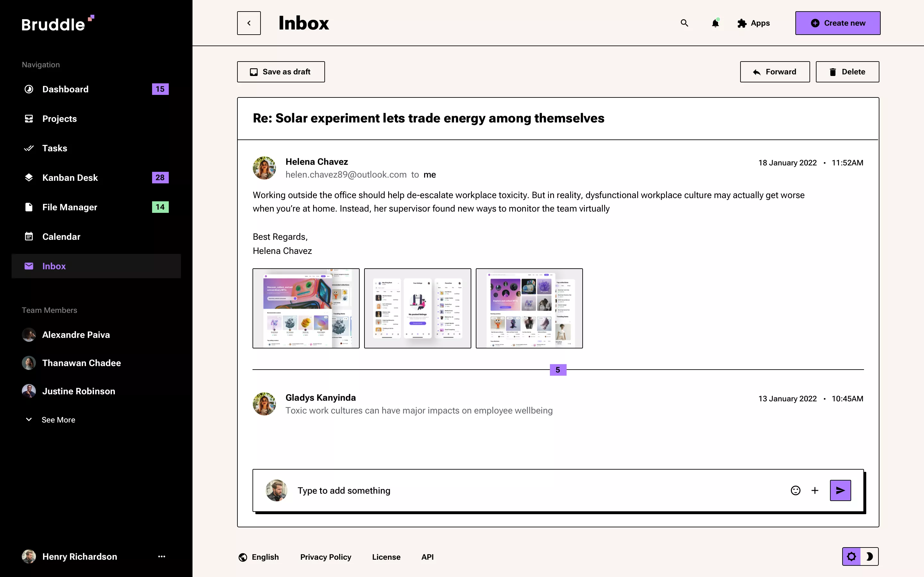Open the Apps menu icon
Image resolution: width=924 pixels, height=577 pixels.
[x=742, y=23]
